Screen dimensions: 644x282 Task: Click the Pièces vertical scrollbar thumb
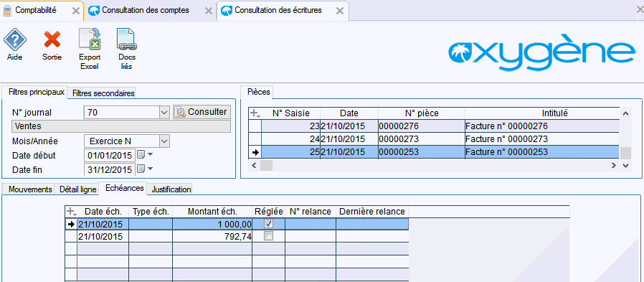pos(625,154)
